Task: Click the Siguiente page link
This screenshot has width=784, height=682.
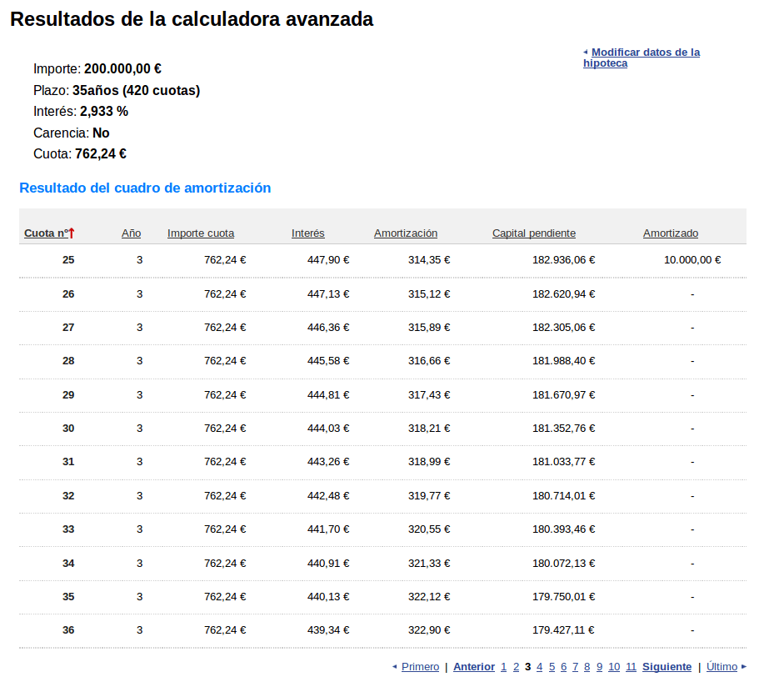Action: pyautogui.click(x=667, y=667)
